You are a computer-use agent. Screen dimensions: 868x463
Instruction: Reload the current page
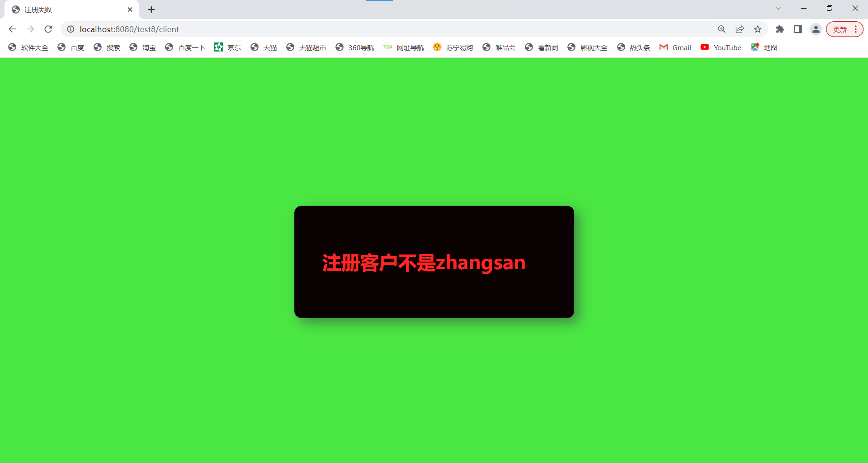point(48,29)
